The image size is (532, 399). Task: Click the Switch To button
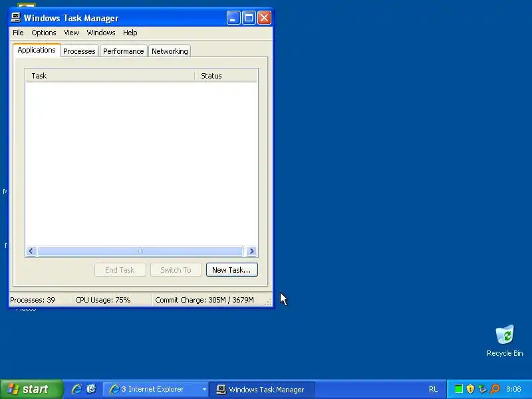[176, 270]
